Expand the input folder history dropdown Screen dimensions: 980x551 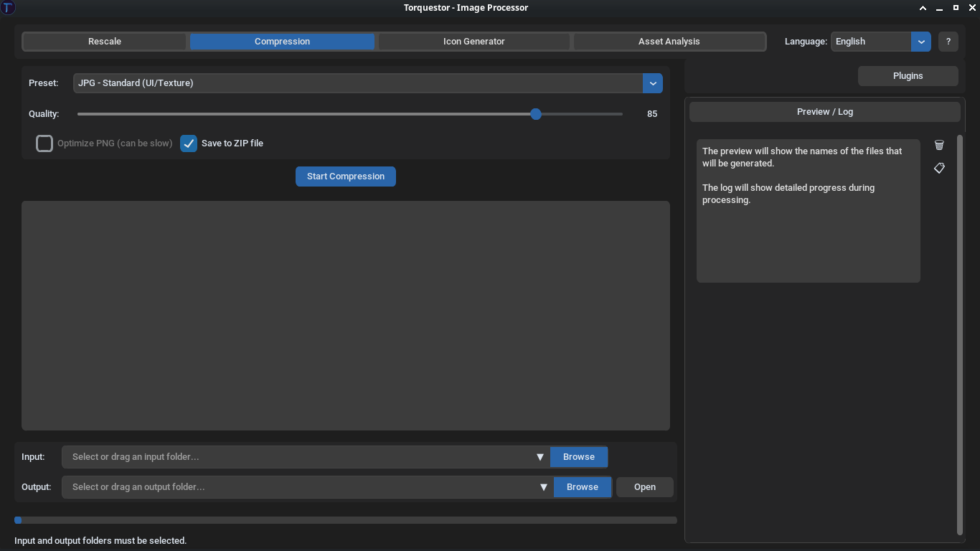540,456
